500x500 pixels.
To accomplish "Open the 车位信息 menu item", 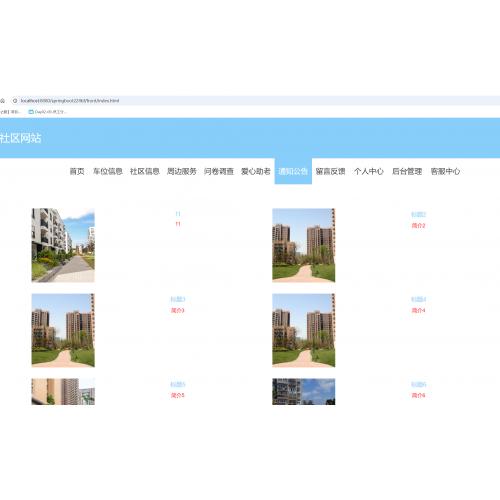I will tap(108, 171).
